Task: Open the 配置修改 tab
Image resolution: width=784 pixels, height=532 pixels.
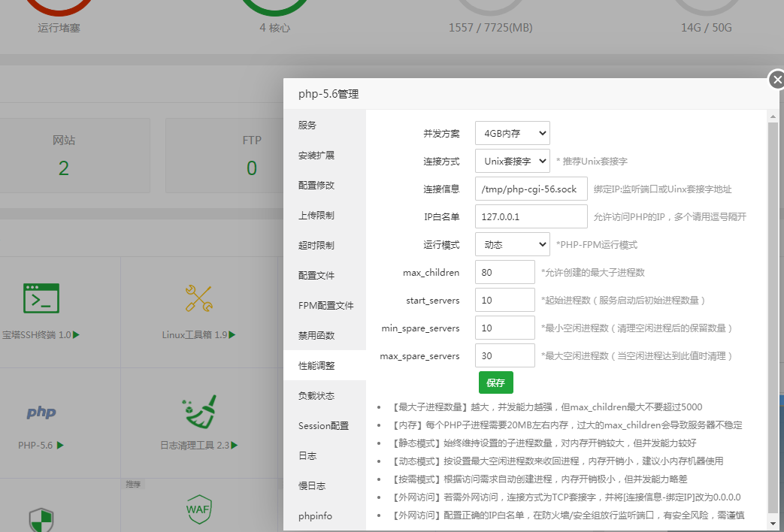Action: [325, 185]
